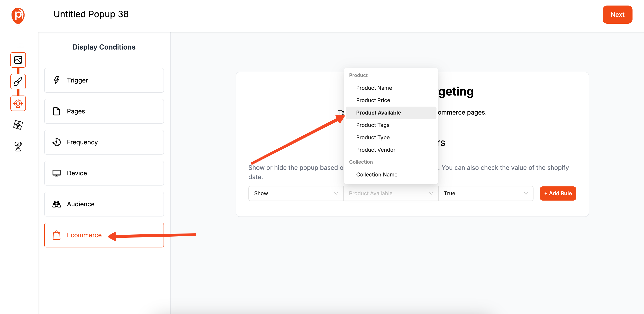Click the shopping bag Ecommerce icon
The height and width of the screenshot is (314, 644).
point(57,235)
